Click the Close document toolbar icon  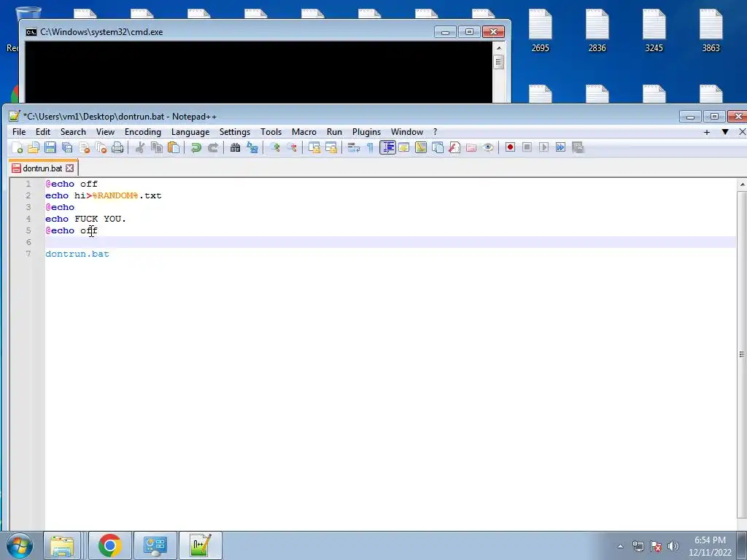click(x=85, y=147)
